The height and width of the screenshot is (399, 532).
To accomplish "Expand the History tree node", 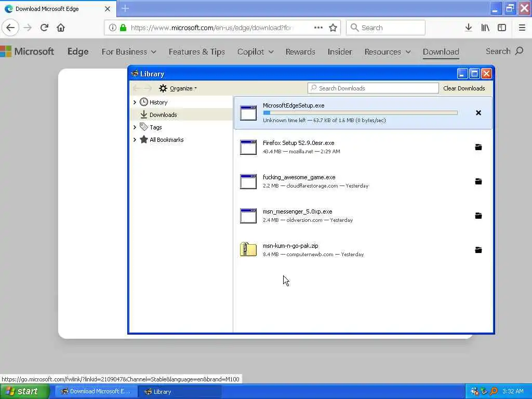I will click(x=135, y=102).
